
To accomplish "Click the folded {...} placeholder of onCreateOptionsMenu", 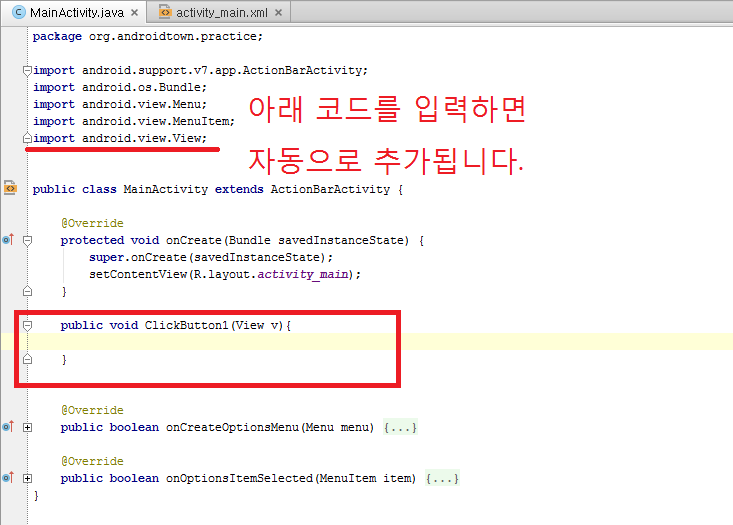I will point(400,427).
